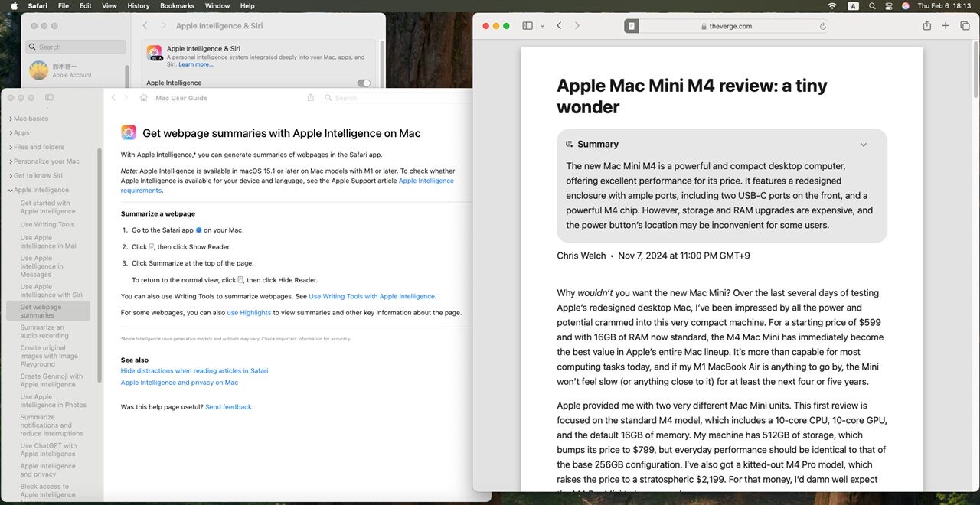The height and width of the screenshot is (505, 980).
Task: Expand Mac basics in guide sidebar
Action: [x=11, y=119]
